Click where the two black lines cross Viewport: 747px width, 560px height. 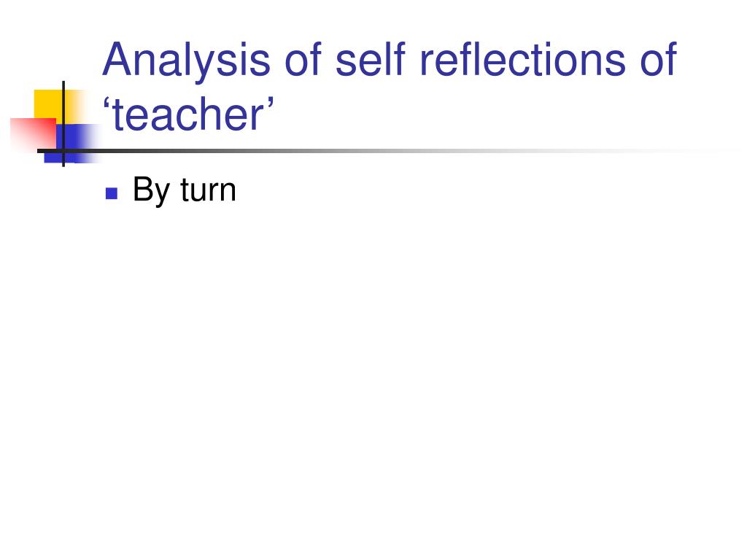click(63, 151)
